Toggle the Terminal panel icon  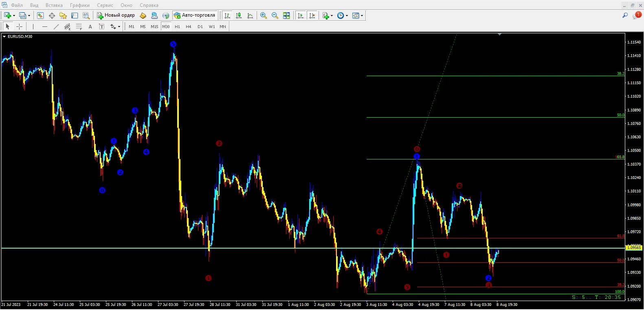point(75,15)
